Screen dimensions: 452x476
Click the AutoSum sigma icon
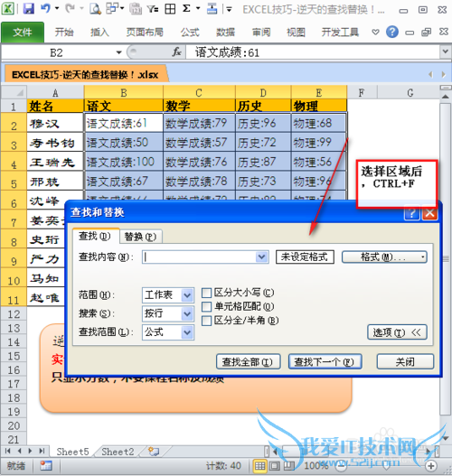[186, 8]
